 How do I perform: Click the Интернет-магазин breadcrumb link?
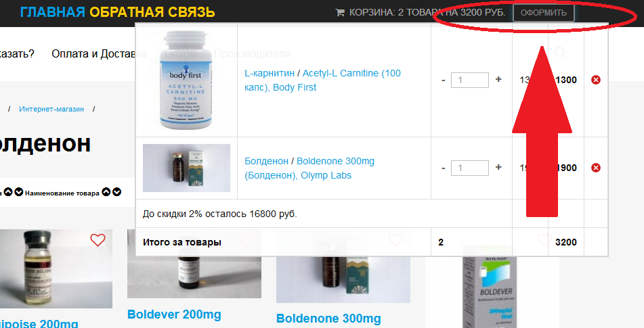tap(51, 109)
